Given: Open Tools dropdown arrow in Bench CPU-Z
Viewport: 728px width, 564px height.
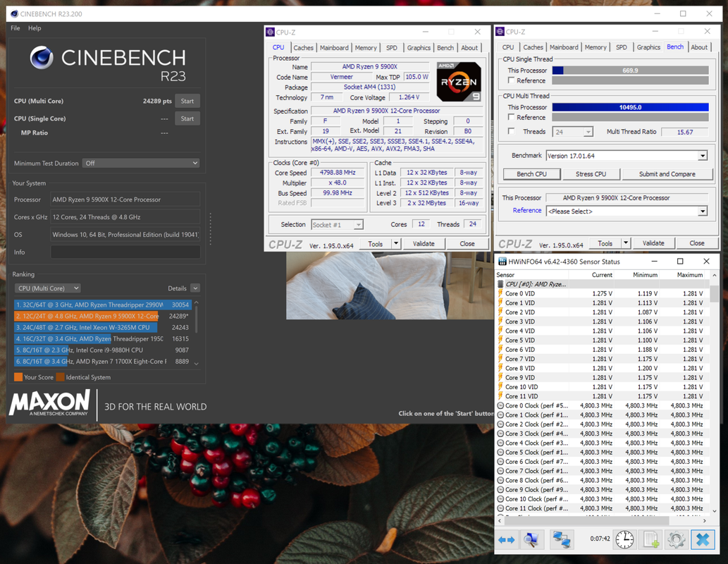Looking at the screenshot, I should point(626,243).
